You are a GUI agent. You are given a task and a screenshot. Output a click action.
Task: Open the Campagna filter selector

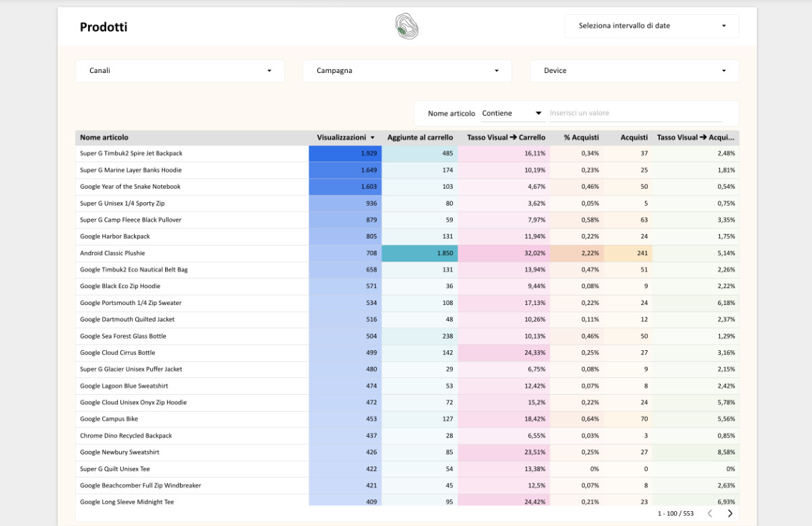(x=406, y=70)
